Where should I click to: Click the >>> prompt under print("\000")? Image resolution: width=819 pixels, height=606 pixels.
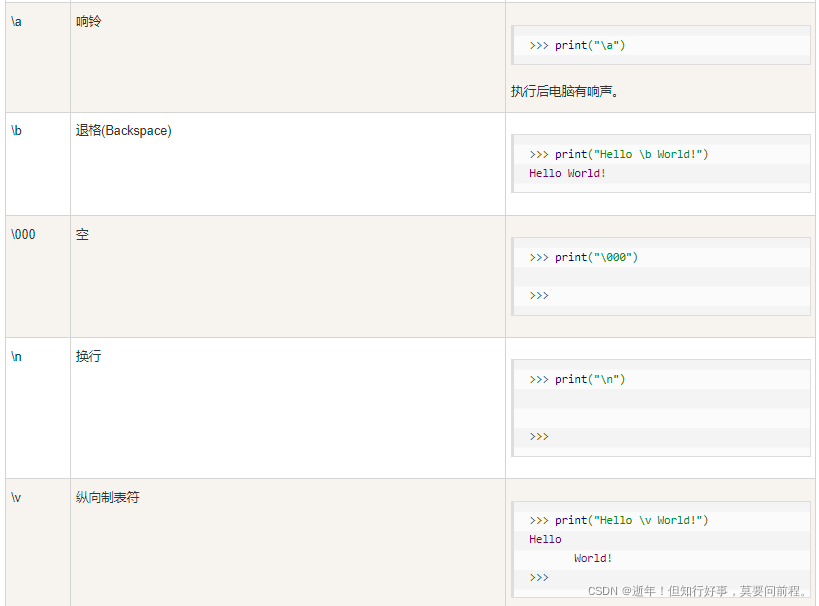539,296
